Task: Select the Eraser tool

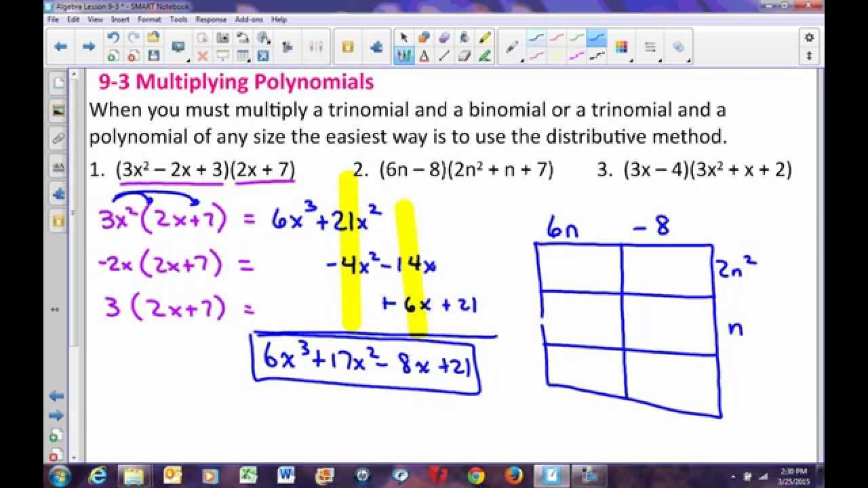Action: tap(465, 56)
